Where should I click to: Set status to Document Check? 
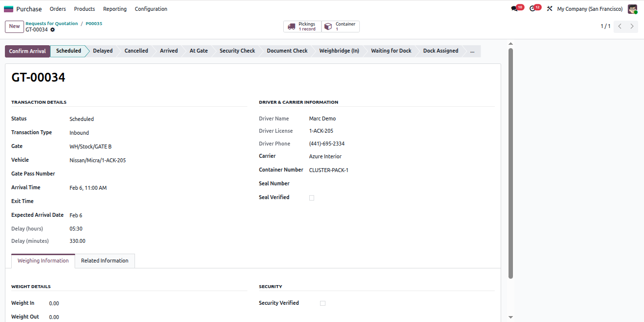287,51
